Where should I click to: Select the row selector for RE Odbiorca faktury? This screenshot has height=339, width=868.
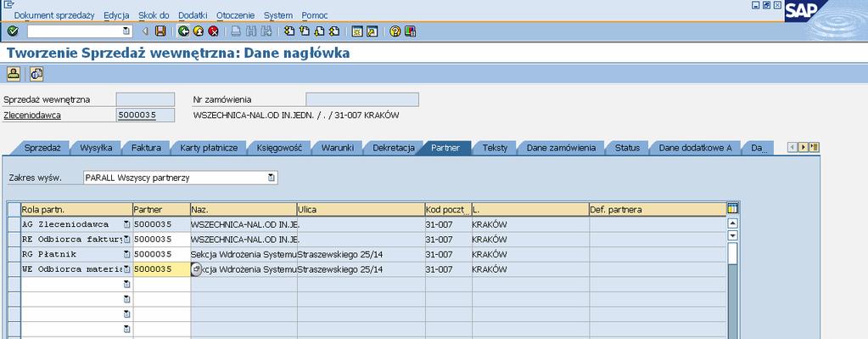pos(14,240)
